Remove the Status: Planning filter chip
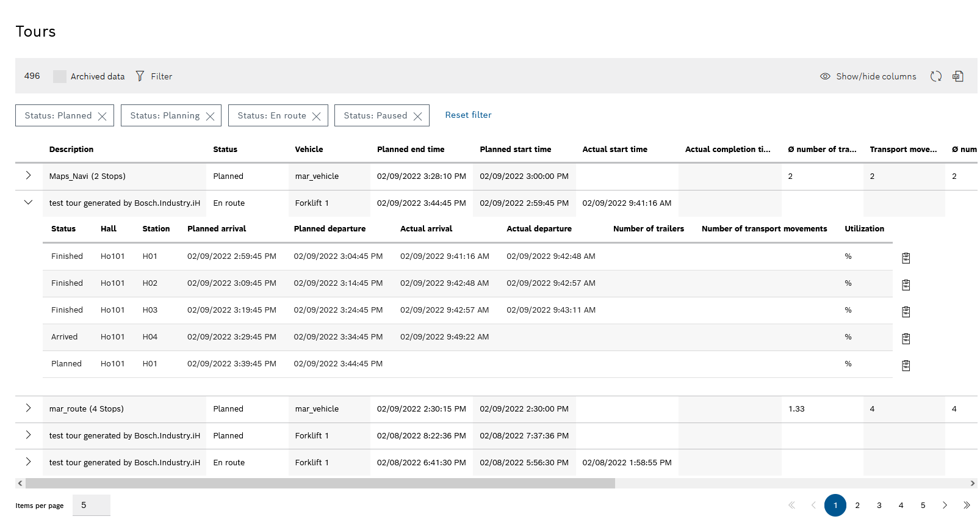Viewport: 980px width, 519px height. (210, 116)
